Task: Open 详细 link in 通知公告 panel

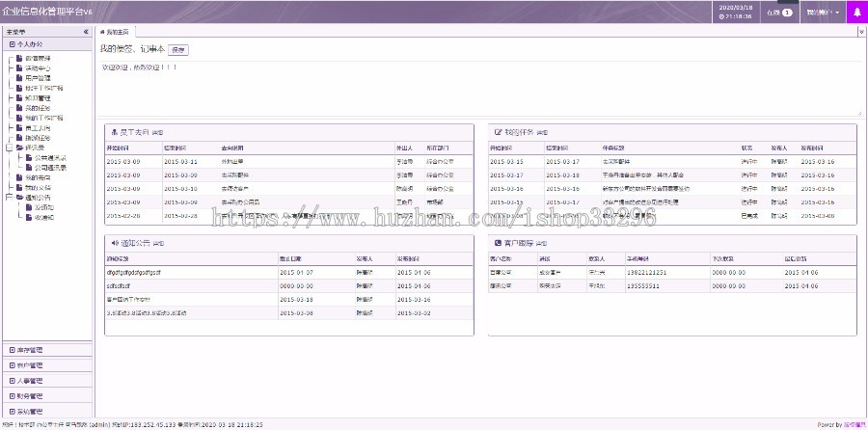Action: click(158, 244)
